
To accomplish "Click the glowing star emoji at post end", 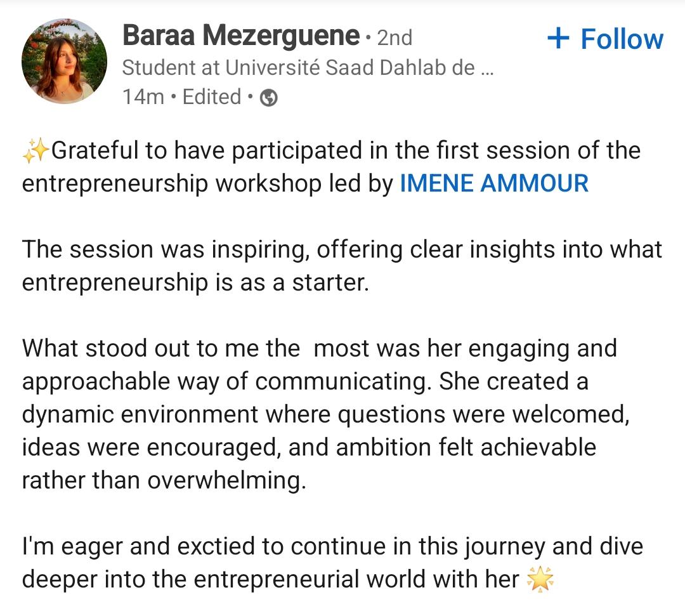I will coord(540,579).
